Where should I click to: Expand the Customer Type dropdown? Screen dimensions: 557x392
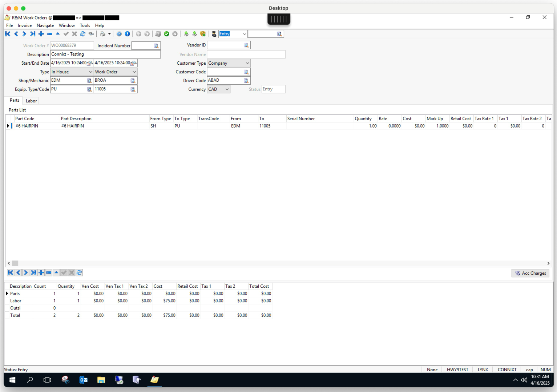coord(247,63)
